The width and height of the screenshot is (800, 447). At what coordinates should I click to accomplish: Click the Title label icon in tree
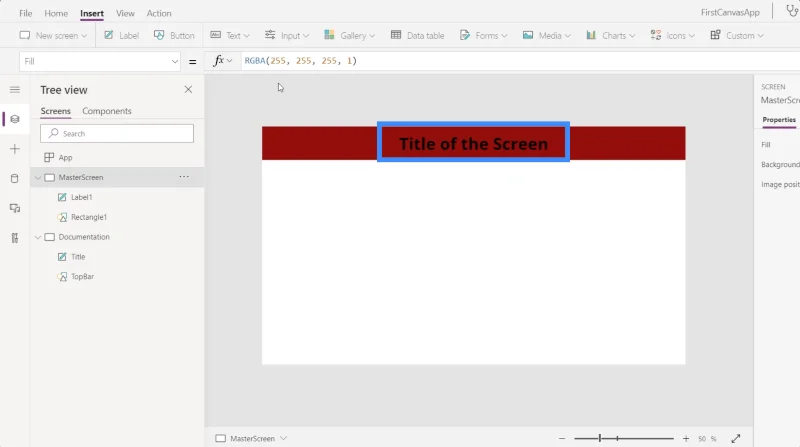(62, 257)
